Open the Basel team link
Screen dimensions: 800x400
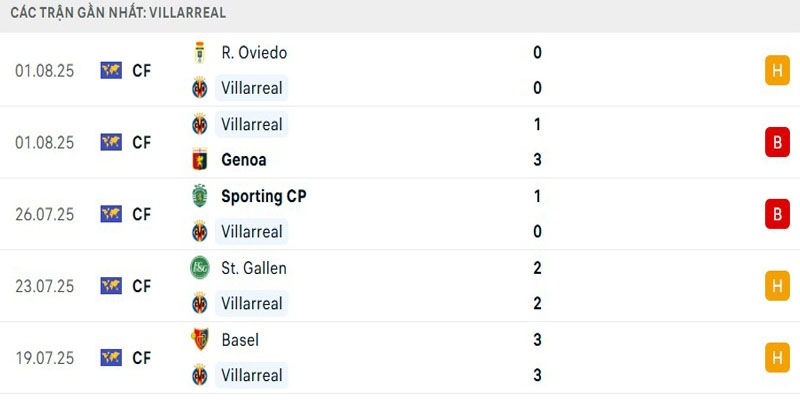(x=240, y=340)
